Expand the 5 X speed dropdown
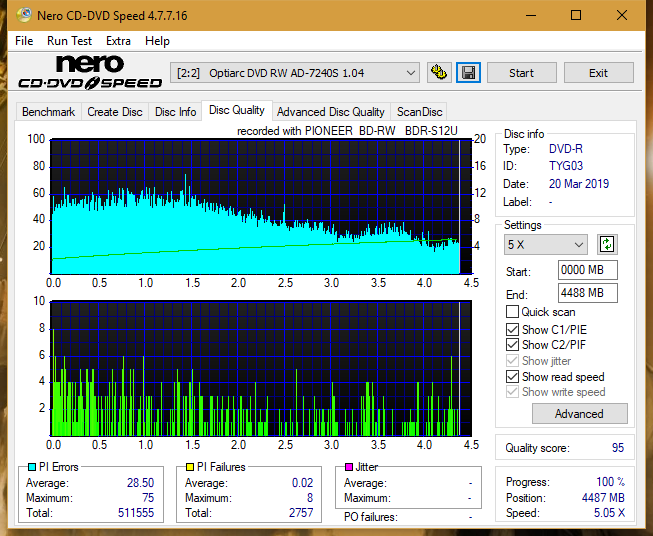 tap(545, 244)
